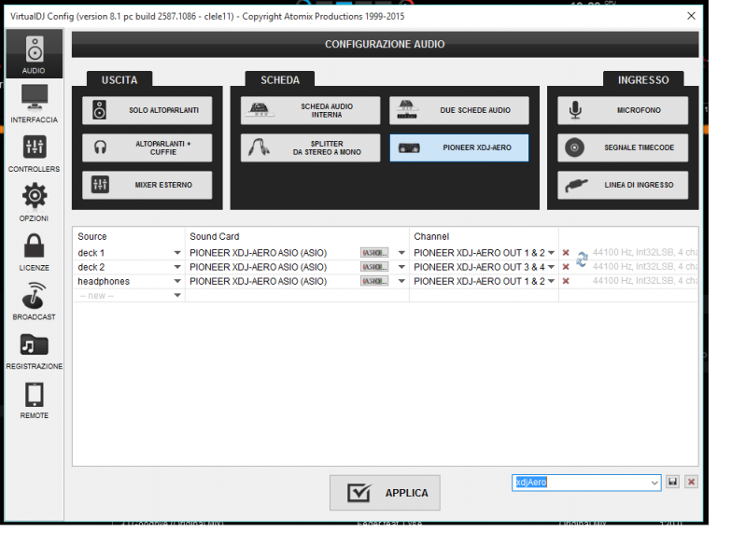Image resolution: width=731 pixels, height=560 pixels.
Task: Click the Sound Card column header
Action: pyautogui.click(x=215, y=237)
